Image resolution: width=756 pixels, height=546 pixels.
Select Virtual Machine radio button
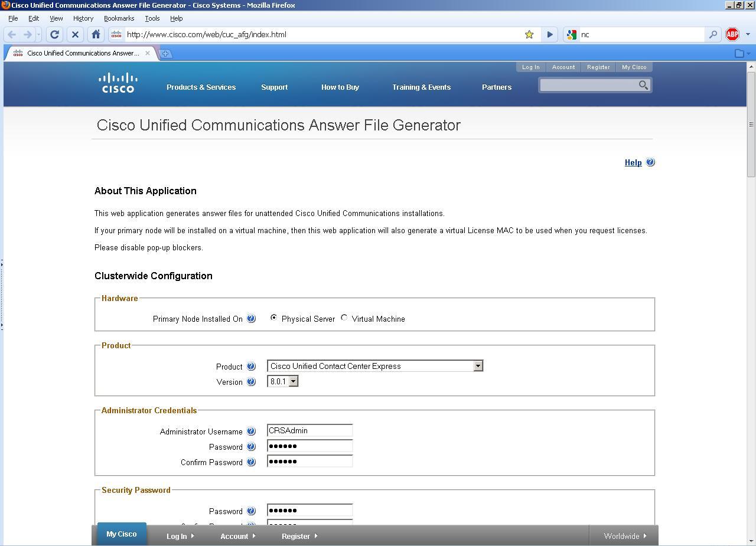coord(344,318)
